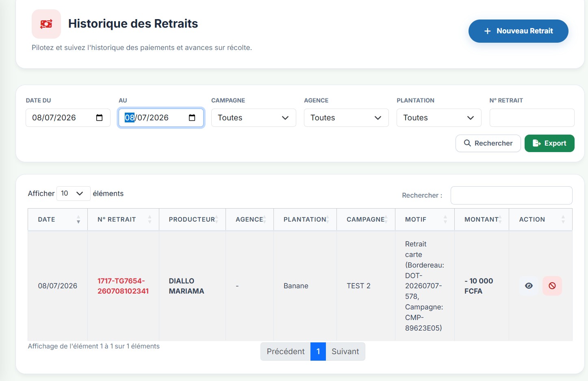Click the red withdrawal history icon
The image size is (588, 381).
(46, 24)
